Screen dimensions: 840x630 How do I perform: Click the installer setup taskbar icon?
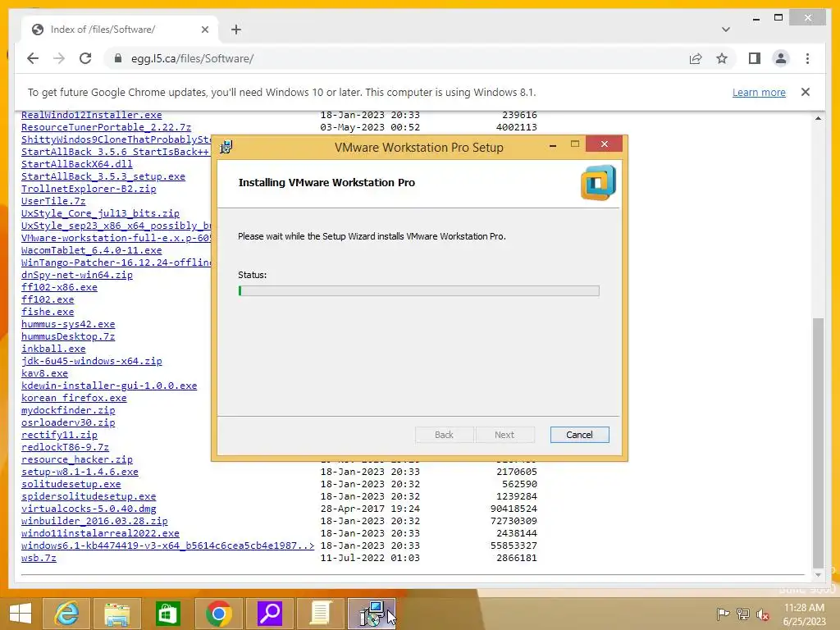click(372, 614)
